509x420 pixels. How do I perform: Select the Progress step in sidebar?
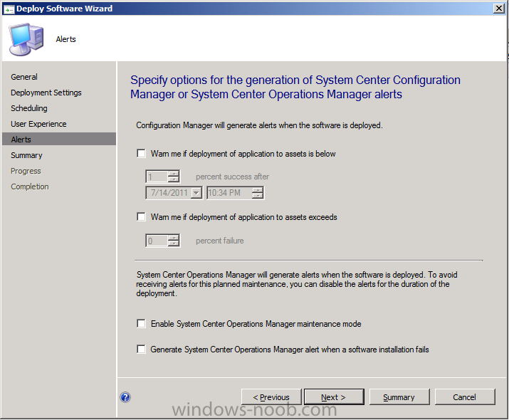(26, 171)
